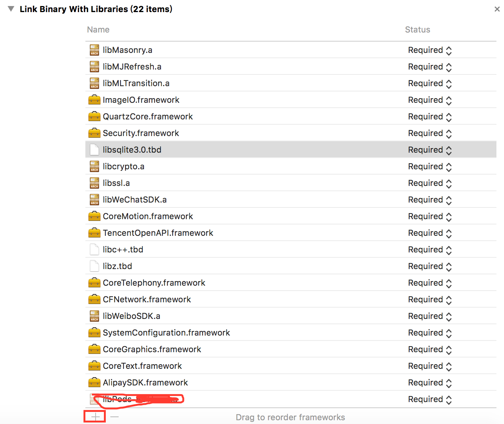This screenshot has width=504, height=424.
Task: Select the QuartzCore.framework name text
Action: [x=148, y=116]
